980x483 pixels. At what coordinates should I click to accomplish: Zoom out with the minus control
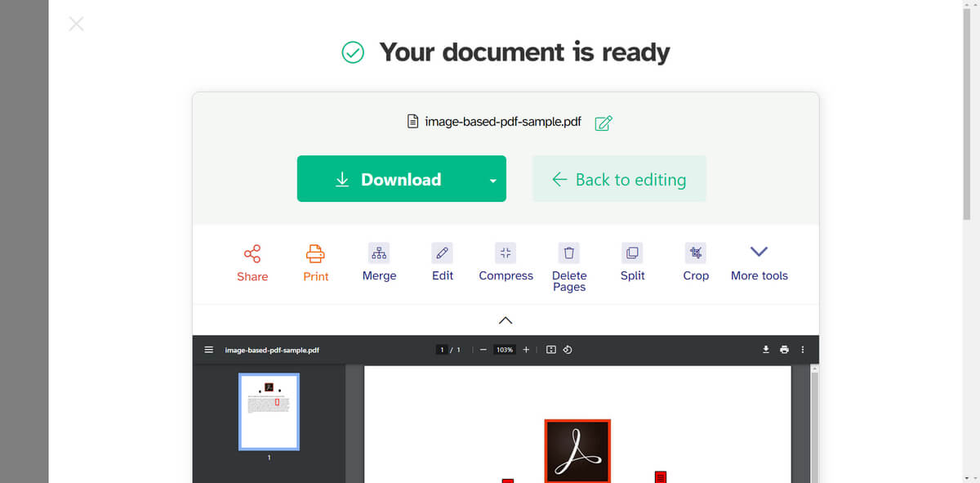coord(483,349)
